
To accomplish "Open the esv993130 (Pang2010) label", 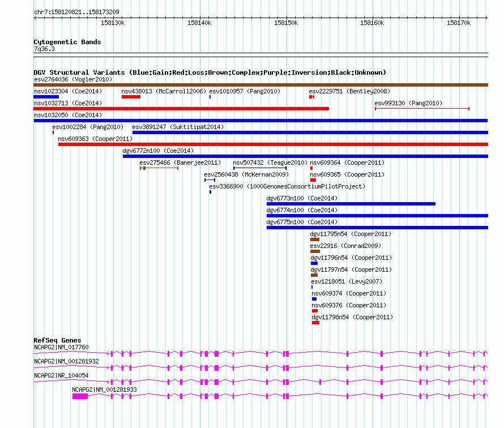I will coord(408,103).
